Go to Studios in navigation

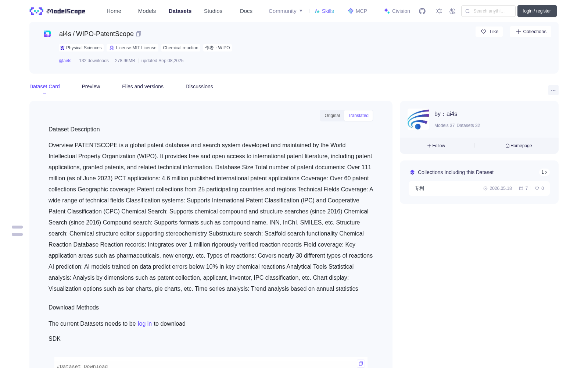pos(213,11)
